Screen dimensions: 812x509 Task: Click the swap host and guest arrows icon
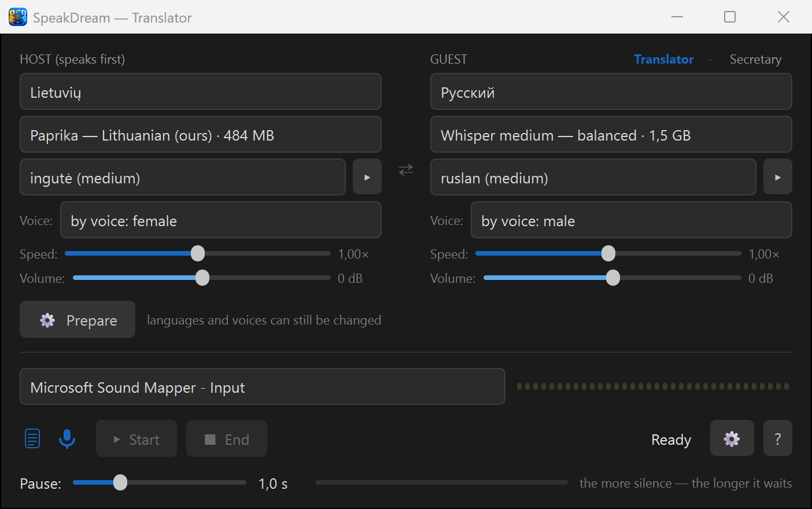tap(406, 169)
